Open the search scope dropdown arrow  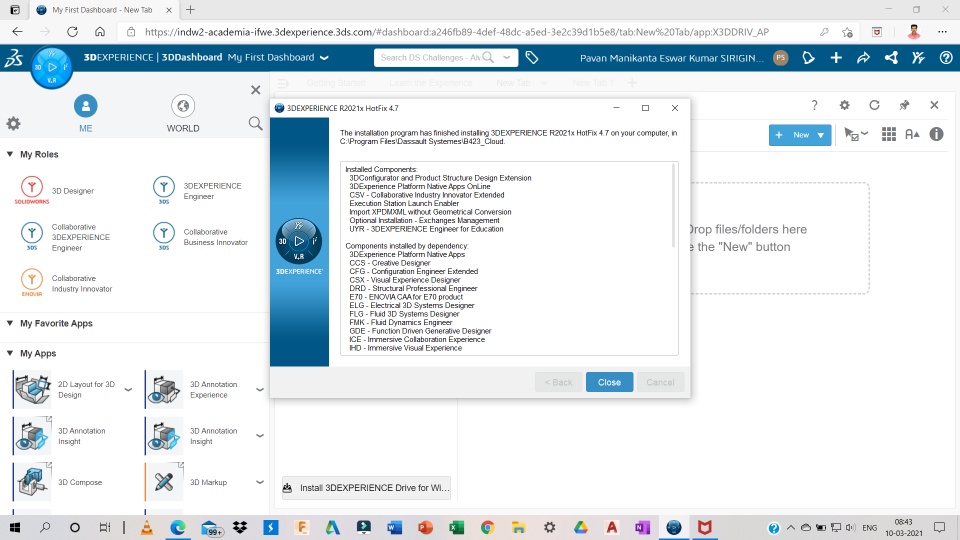click(506, 58)
